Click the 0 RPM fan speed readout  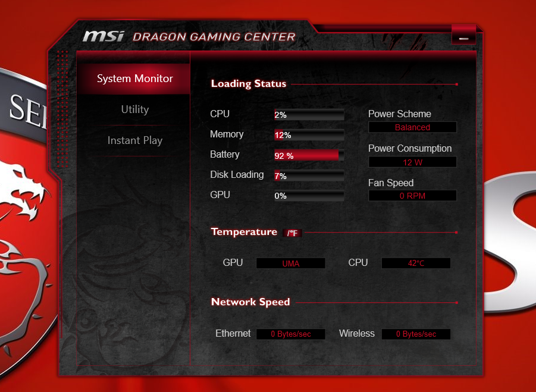coord(412,196)
